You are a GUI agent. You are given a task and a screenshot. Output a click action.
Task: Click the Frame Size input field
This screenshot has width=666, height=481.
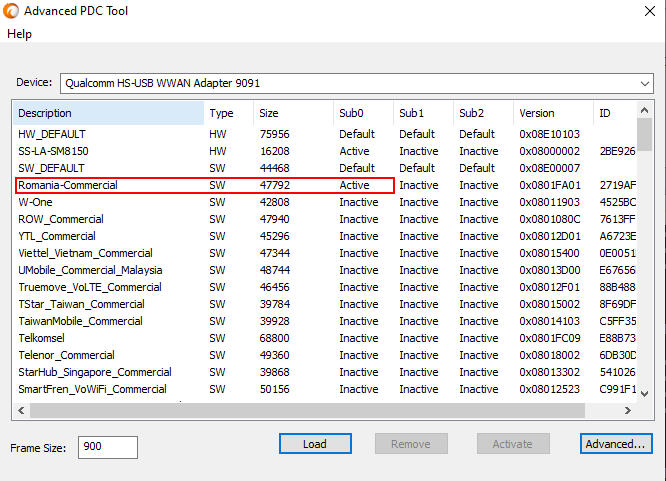point(108,447)
